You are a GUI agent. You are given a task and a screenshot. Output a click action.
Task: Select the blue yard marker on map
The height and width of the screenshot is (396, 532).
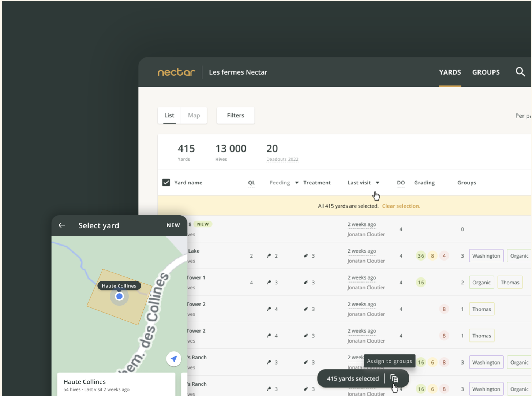119,296
